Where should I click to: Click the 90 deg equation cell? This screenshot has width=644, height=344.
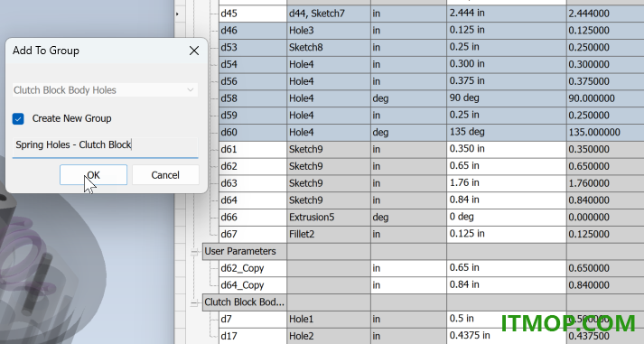pyautogui.click(x=507, y=98)
